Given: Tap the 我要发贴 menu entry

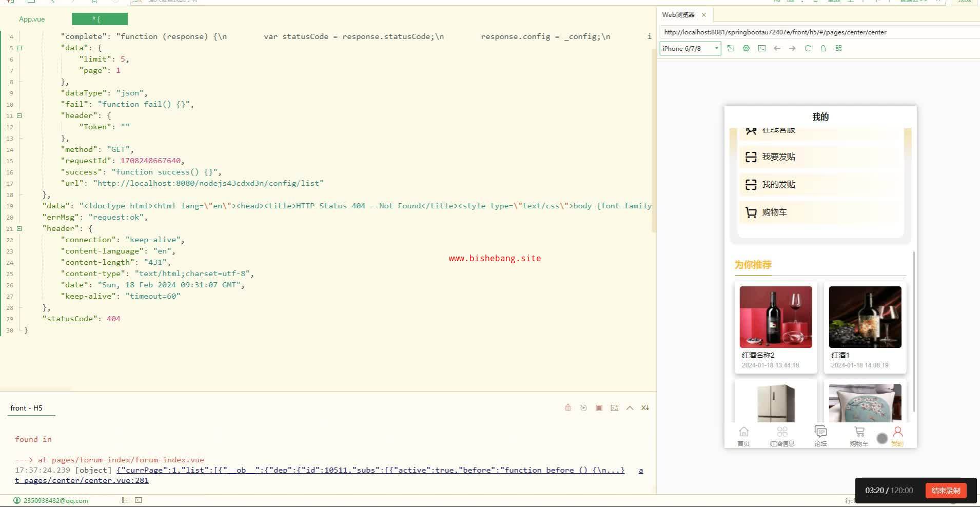Looking at the screenshot, I should click(778, 157).
